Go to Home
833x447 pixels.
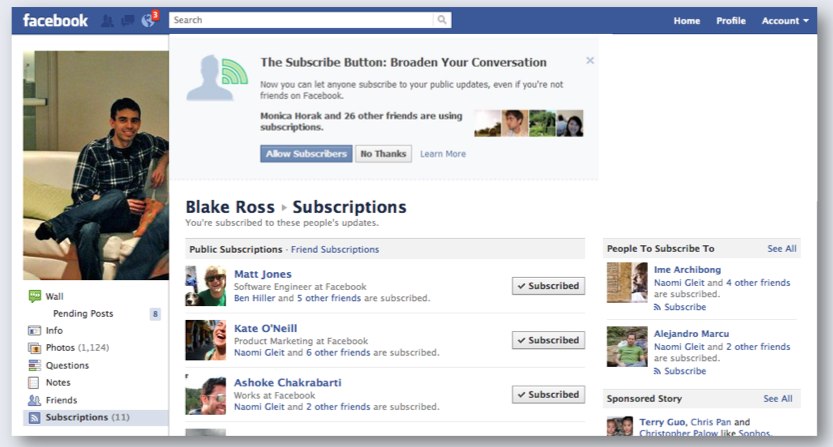[686, 21]
